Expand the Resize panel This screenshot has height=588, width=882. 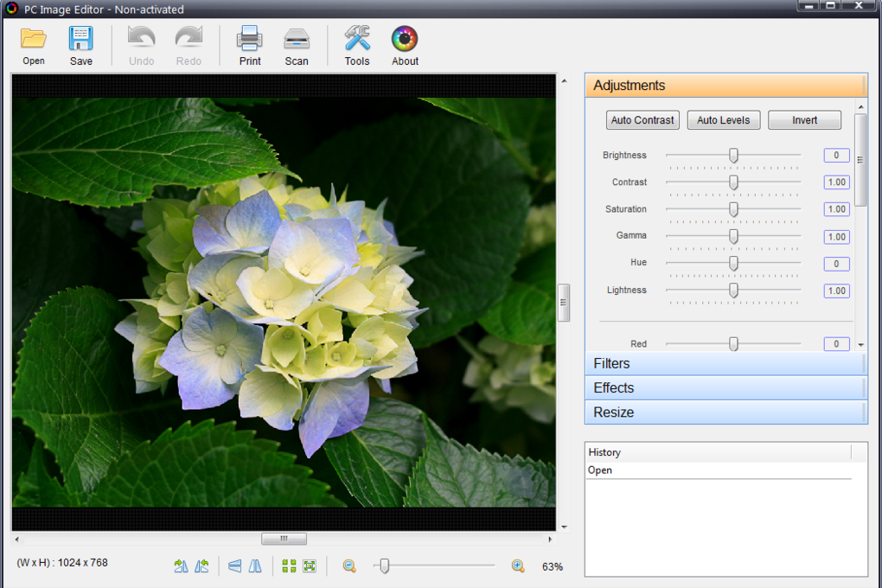pyautogui.click(x=725, y=412)
